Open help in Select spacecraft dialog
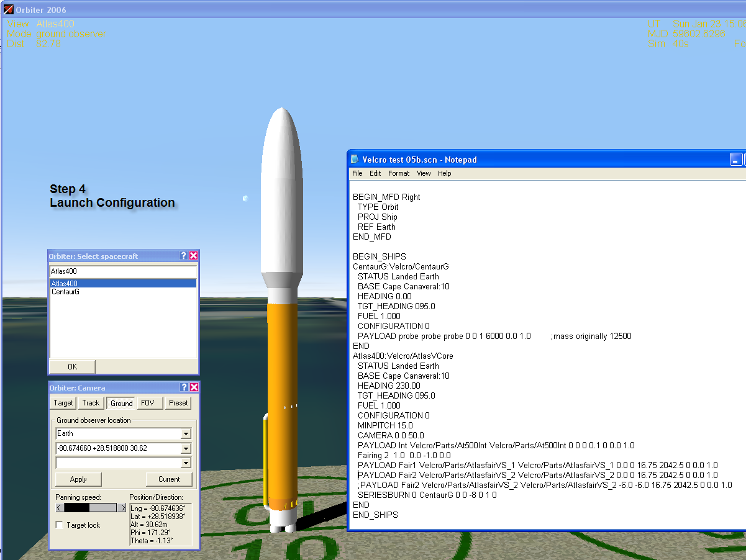Viewport: 746px width, 560px height. (184, 256)
